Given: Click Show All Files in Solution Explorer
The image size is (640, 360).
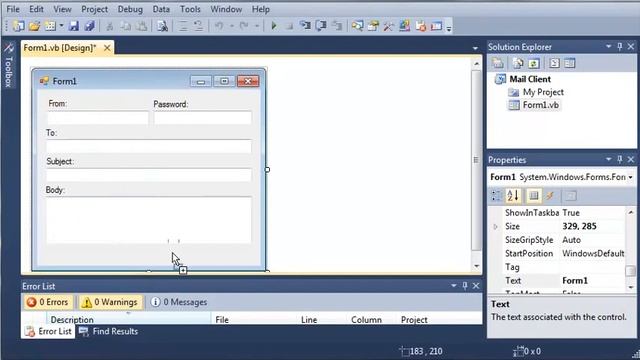Looking at the screenshot, I should coord(518,63).
